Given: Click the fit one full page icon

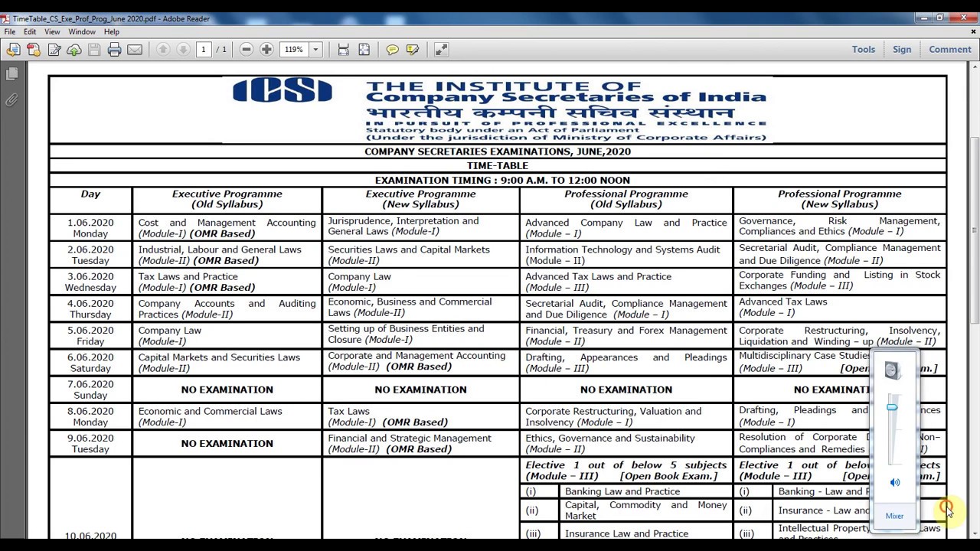Looking at the screenshot, I should (x=364, y=49).
